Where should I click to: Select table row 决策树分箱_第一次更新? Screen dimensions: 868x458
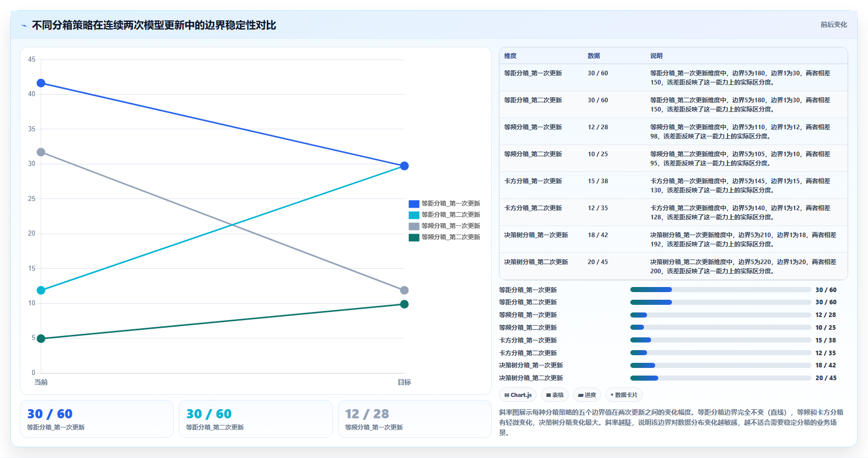click(674, 239)
